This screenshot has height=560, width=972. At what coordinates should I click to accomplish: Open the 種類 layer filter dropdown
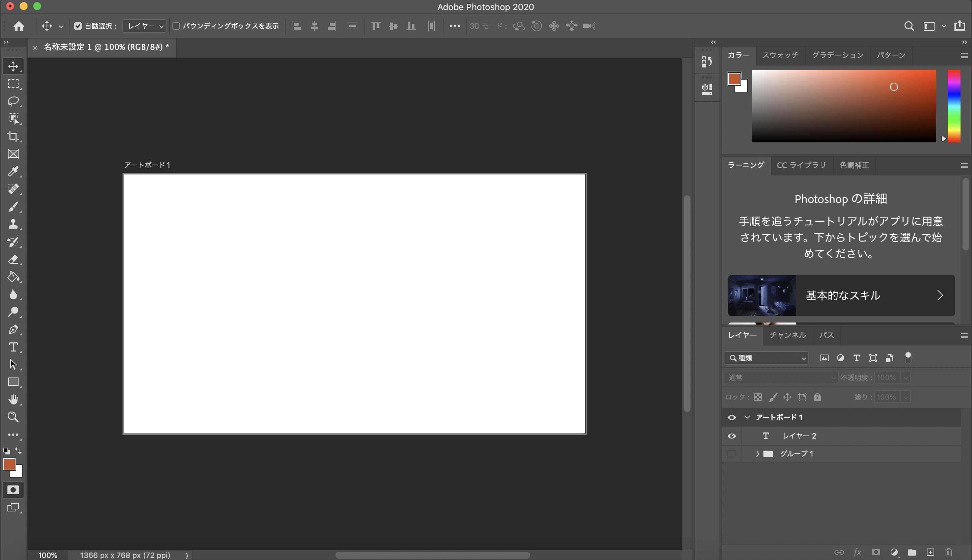coord(766,358)
